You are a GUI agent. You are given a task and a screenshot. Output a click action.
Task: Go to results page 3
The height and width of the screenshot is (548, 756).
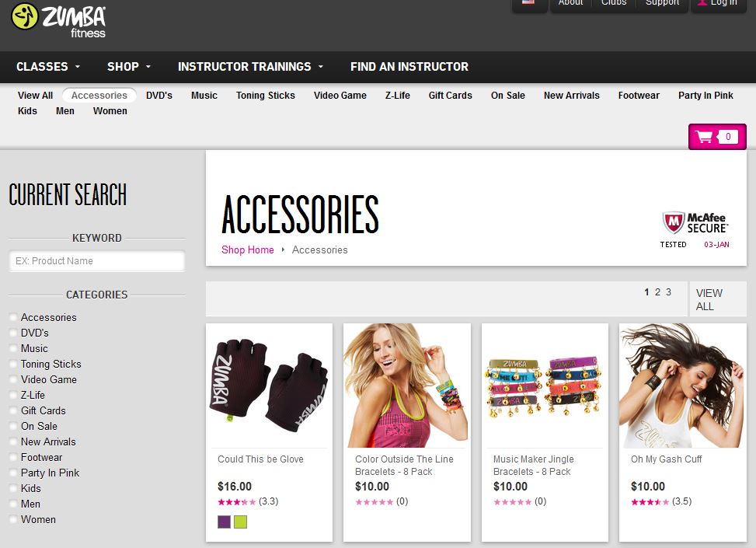(x=668, y=292)
